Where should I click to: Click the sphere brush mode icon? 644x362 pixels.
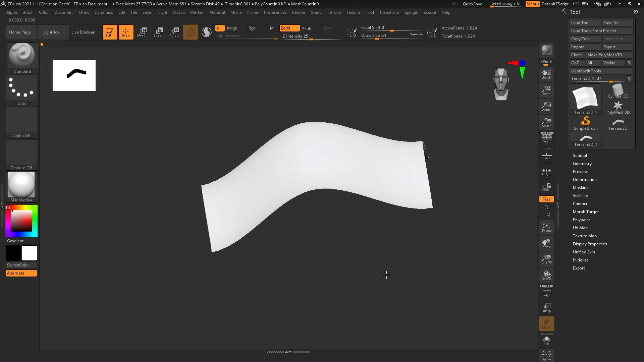pos(191,32)
